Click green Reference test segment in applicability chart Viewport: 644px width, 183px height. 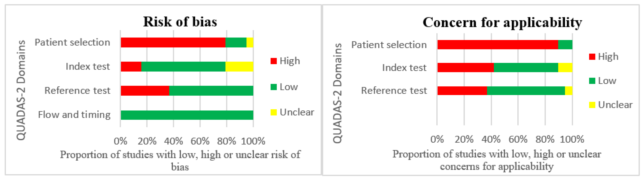pos(526,91)
